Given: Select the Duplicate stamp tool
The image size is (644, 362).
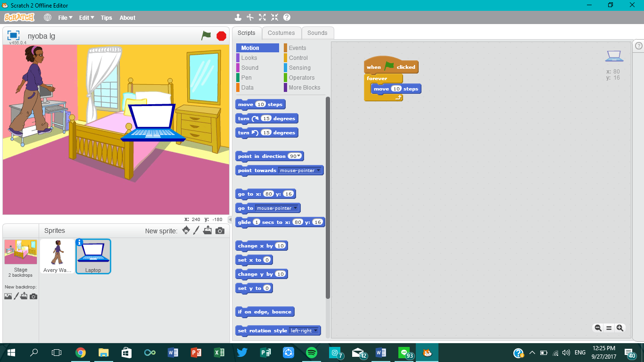Looking at the screenshot, I should (x=238, y=17).
